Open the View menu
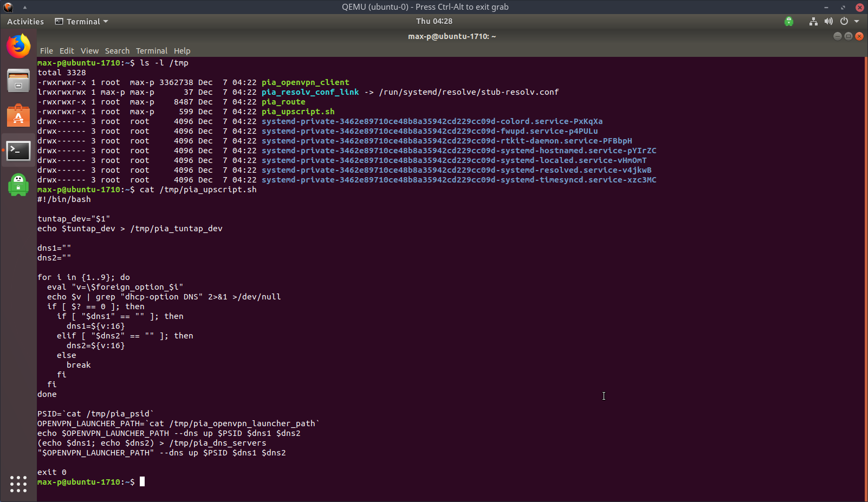 click(x=89, y=51)
